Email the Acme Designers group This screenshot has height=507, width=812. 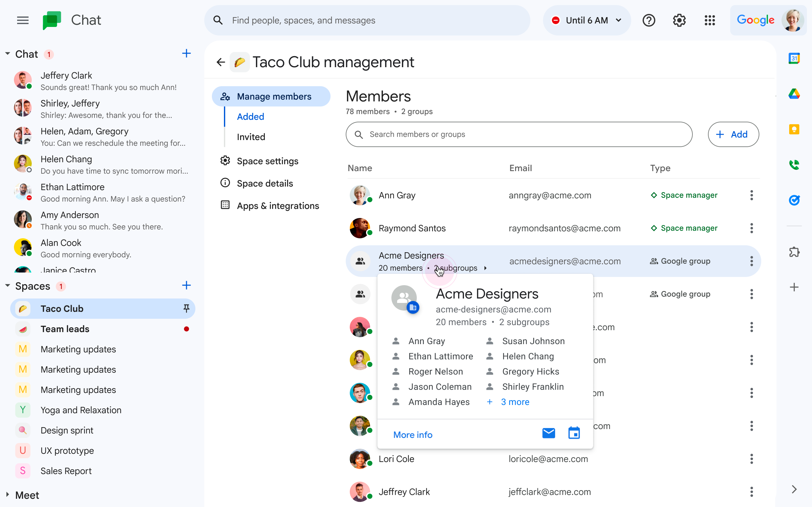tap(549, 433)
